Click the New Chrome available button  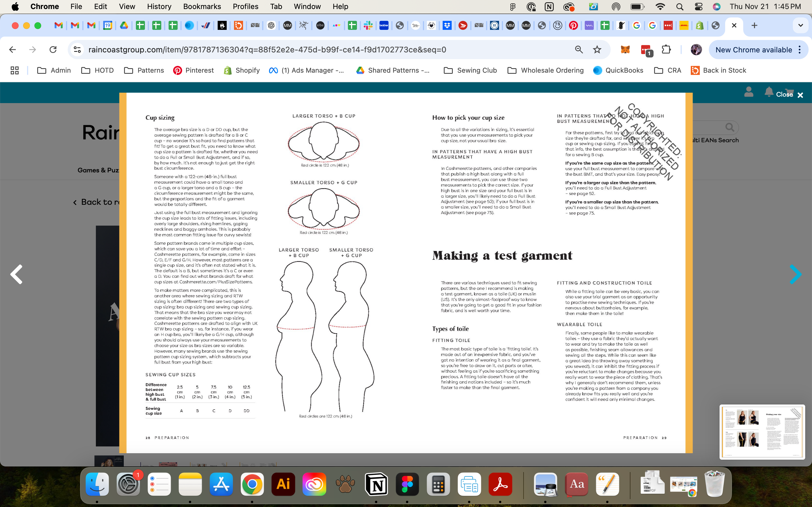(x=753, y=50)
